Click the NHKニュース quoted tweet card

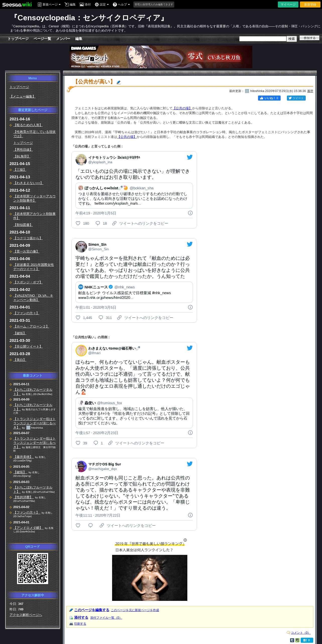pyautogui.click(x=134, y=292)
